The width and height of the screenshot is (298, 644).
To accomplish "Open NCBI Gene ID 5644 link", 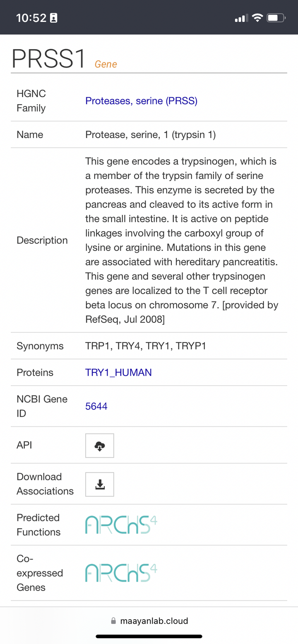I will tap(96, 406).
